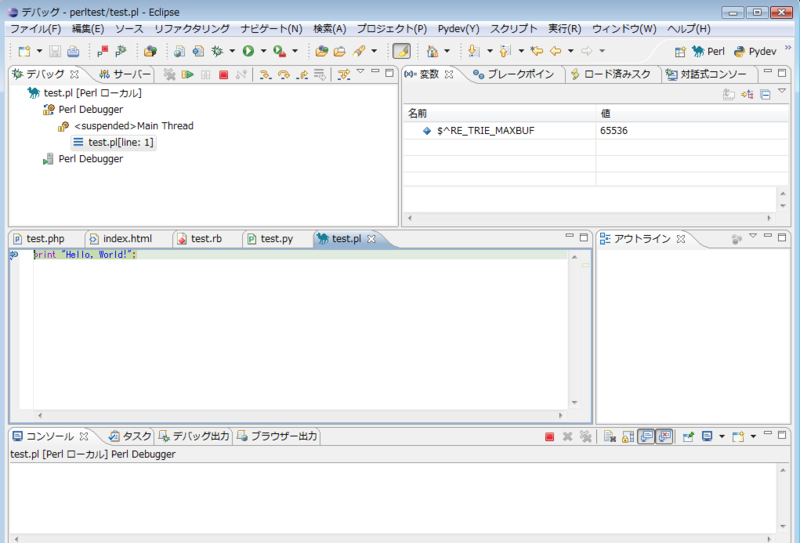800x543 pixels.
Task: Open dropdown next to Search flashlight icon
Action: 374,51
